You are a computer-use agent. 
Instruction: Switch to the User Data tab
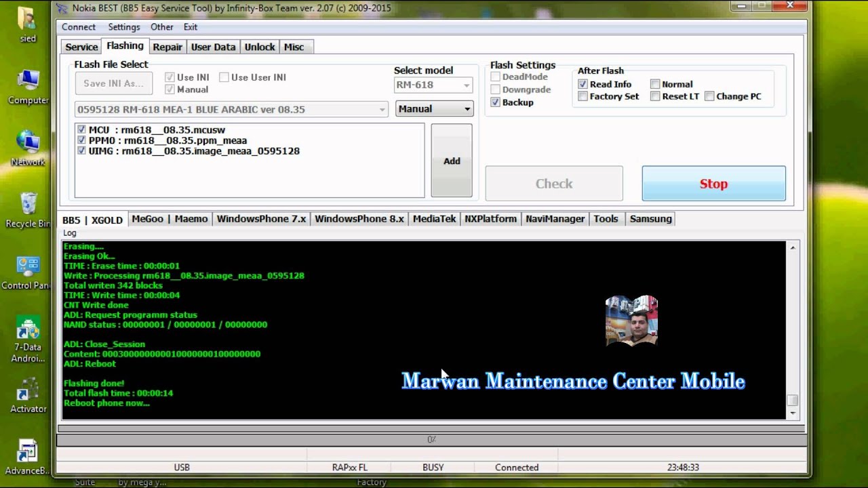pyautogui.click(x=214, y=47)
